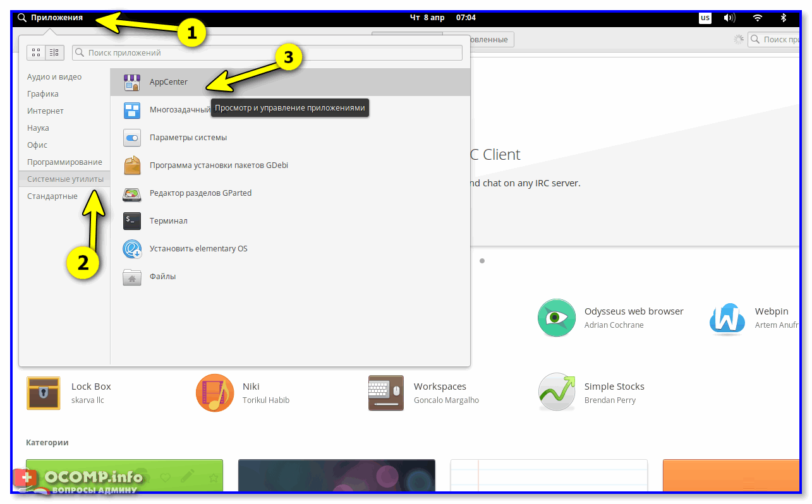812x504 pixels.
Task: Open the Terminal app
Action: click(x=168, y=221)
